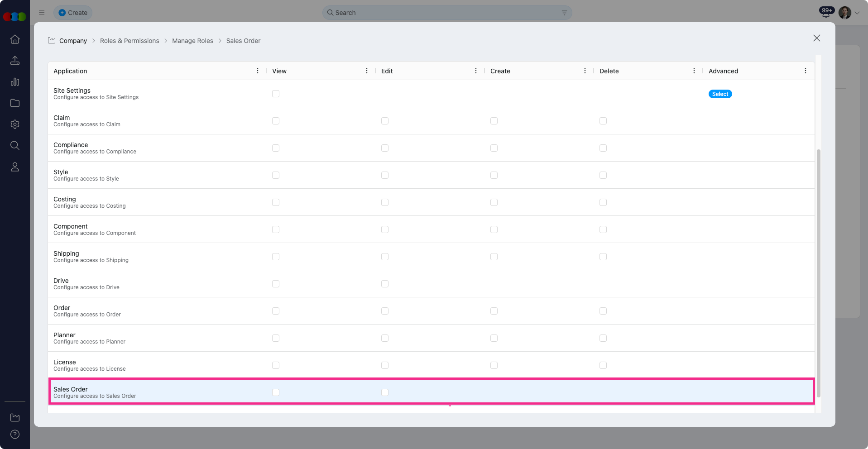Screen dimensions: 868x449
Task: Open the help question mark icon
Action: click(15, 435)
